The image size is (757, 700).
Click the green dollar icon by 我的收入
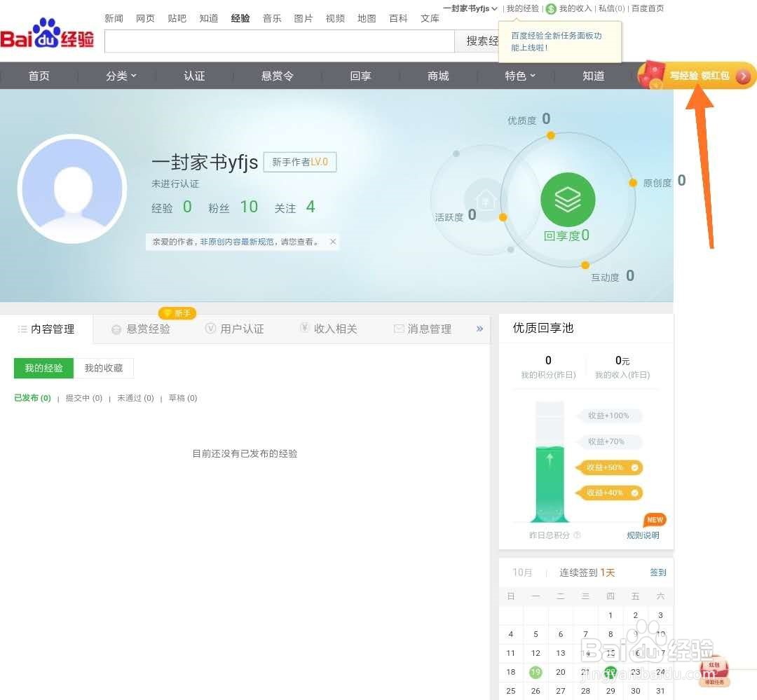(x=551, y=8)
